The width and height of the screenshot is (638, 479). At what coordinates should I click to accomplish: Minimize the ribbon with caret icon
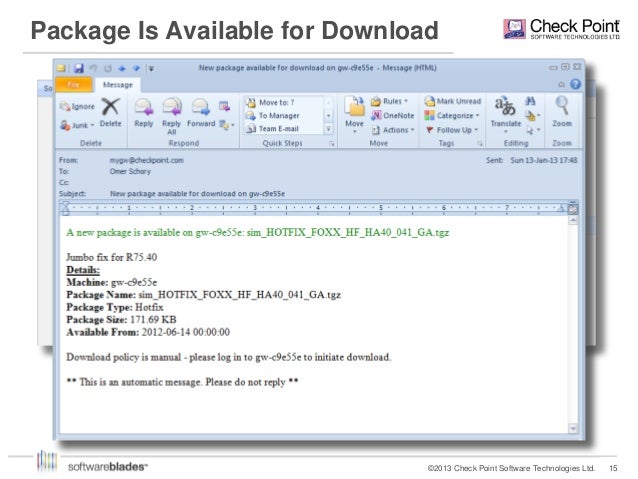pyautogui.click(x=561, y=85)
